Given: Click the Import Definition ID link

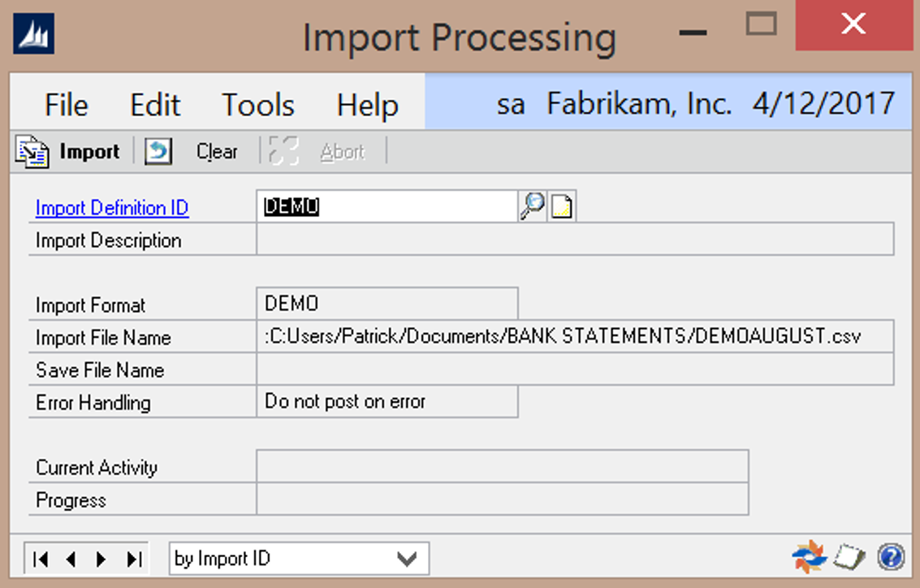Looking at the screenshot, I should [112, 208].
